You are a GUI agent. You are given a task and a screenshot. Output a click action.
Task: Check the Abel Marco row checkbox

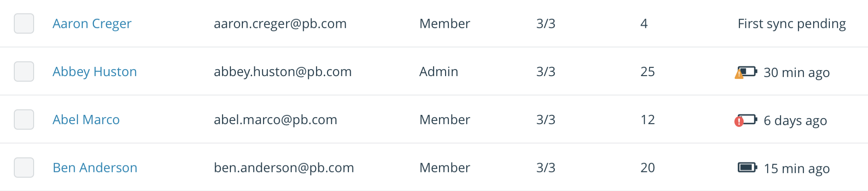point(24,119)
